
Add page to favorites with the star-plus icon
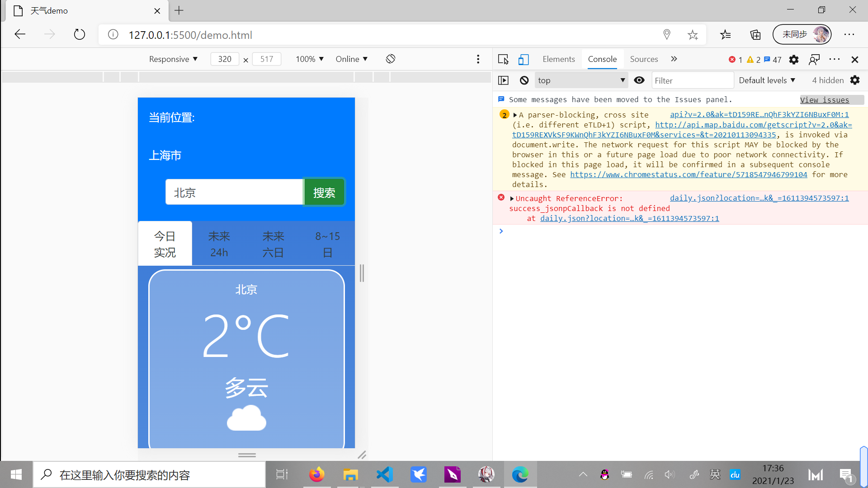point(693,35)
